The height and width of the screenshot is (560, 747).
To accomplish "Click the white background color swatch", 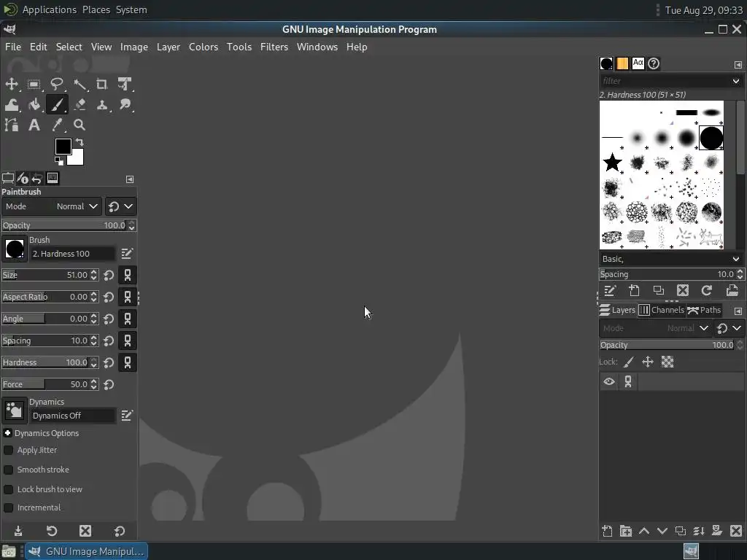I will (x=77, y=158).
